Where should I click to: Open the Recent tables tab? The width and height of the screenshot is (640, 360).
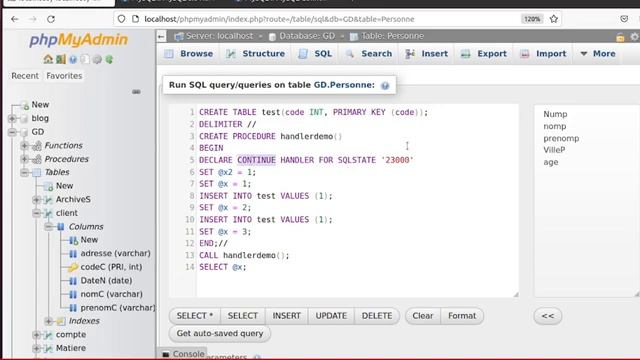pos(25,76)
